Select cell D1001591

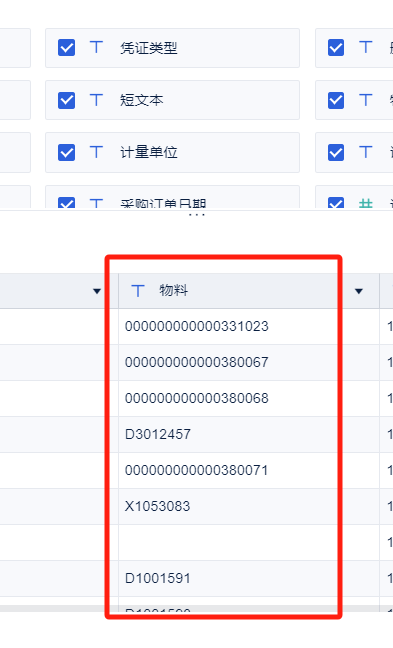click(x=249, y=578)
